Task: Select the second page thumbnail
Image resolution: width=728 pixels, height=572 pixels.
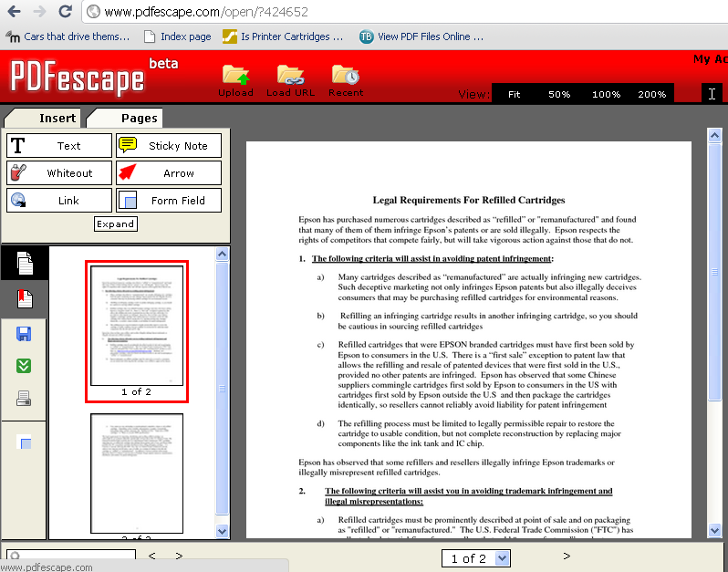Action: click(137, 473)
